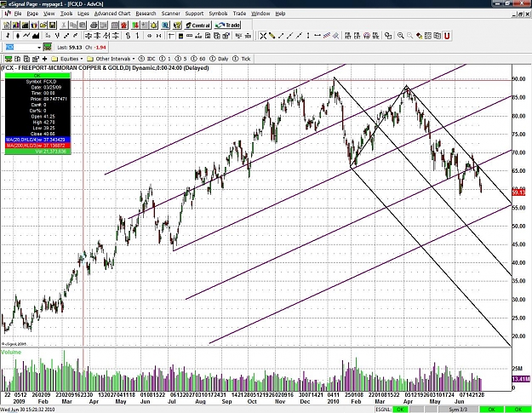The height and width of the screenshot is (413, 532).
Task: Click the 90.00 price axis label
Action: point(518,78)
